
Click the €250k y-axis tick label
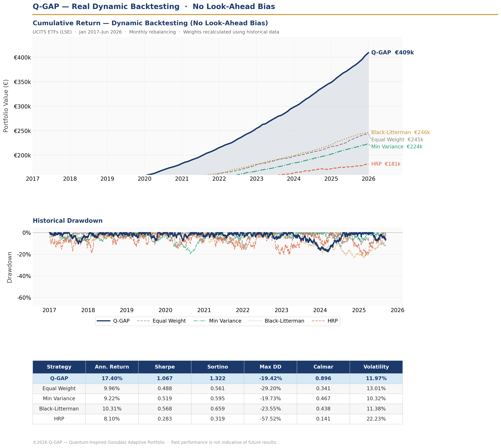point(22,131)
